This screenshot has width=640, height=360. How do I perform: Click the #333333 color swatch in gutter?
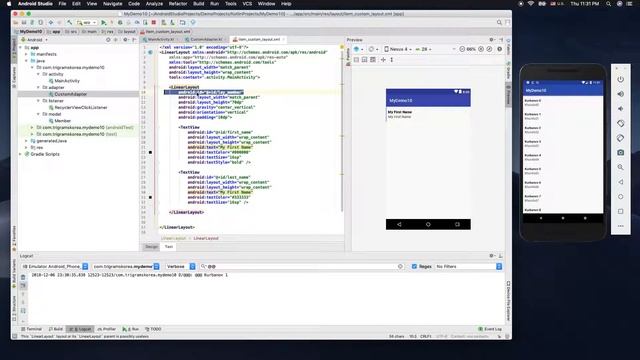coord(150,197)
